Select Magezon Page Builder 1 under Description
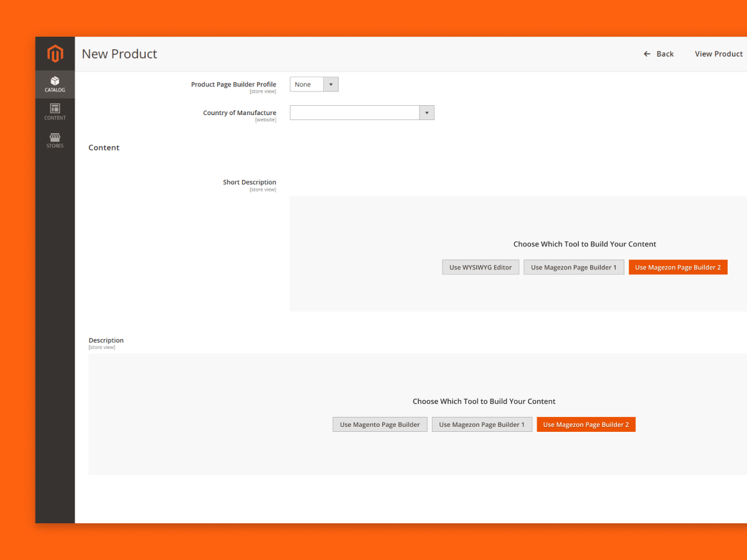The width and height of the screenshot is (747, 560). [482, 425]
